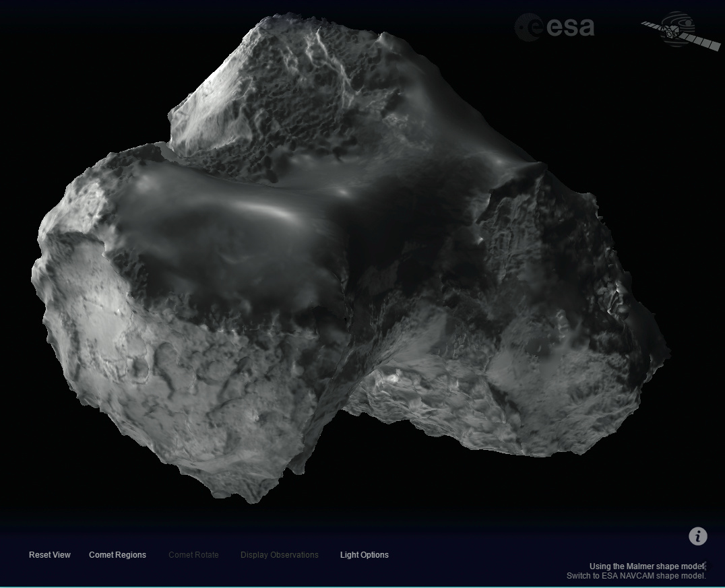Click the 'Using the Malmer shape model' text

tap(647, 566)
